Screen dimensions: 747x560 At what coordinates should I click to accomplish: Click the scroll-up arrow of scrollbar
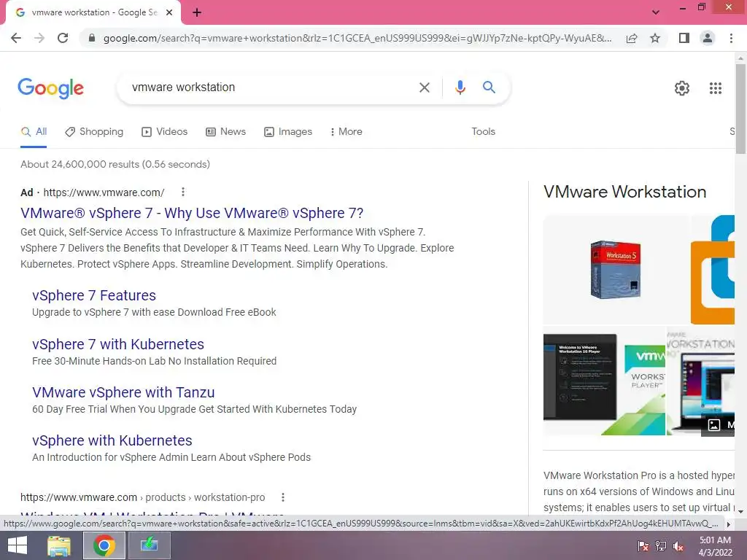740,58
